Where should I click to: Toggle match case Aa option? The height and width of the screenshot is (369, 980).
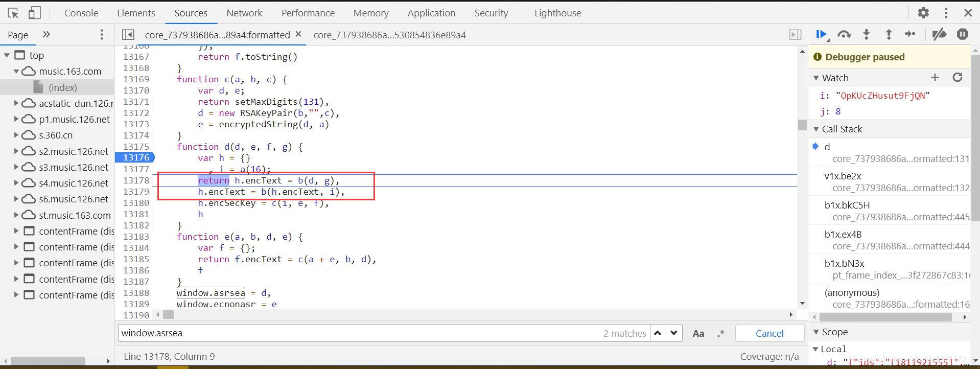698,333
